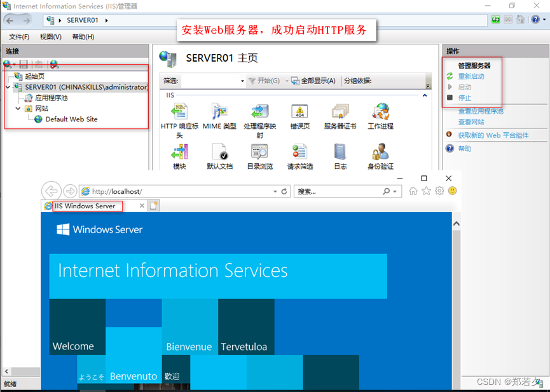Click the delete connection icon in 连接 toolbar

point(54,64)
